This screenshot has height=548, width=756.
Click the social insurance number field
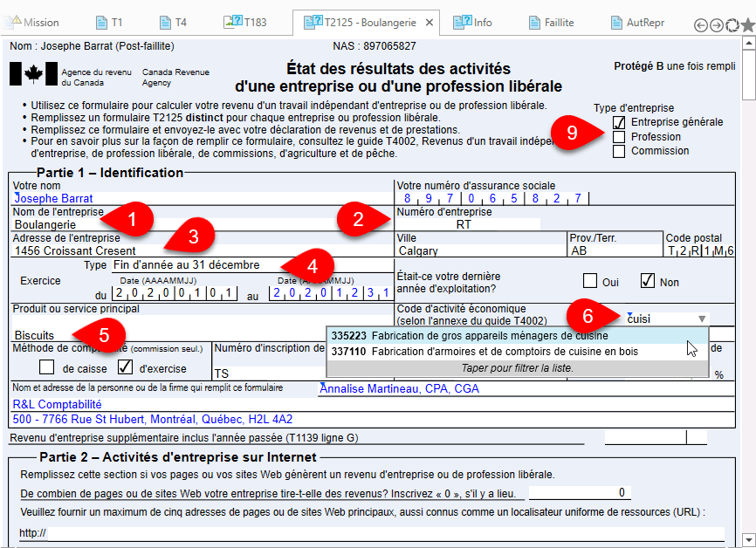[492, 199]
